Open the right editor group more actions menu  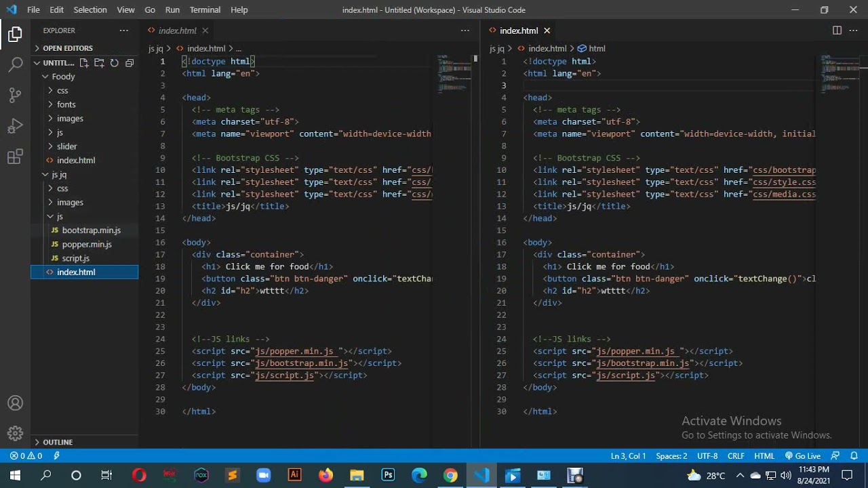tap(853, 30)
